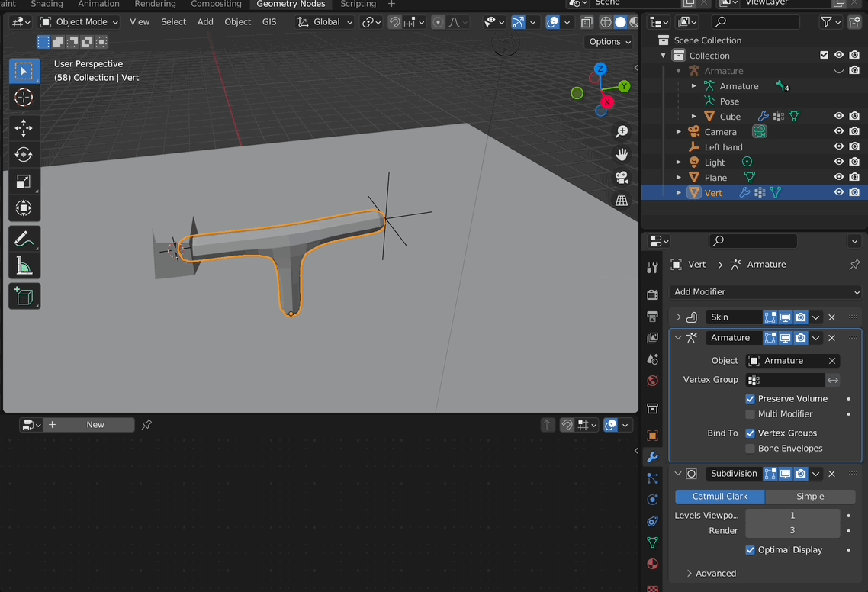Disable Preserve Volume on the Armature modifier
Viewport: 868px width, 592px height.
tap(750, 398)
